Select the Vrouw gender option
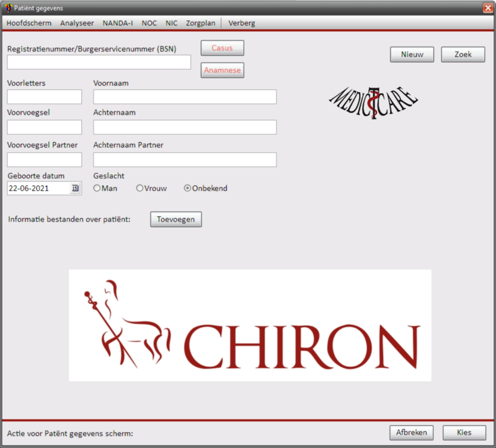This screenshot has height=448, width=496. click(140, 188)
